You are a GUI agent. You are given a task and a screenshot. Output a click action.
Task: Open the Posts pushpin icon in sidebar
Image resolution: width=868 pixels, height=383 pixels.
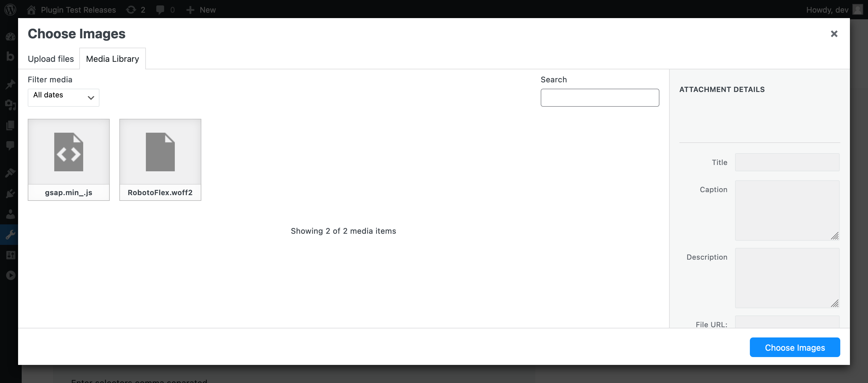[11, 84]
